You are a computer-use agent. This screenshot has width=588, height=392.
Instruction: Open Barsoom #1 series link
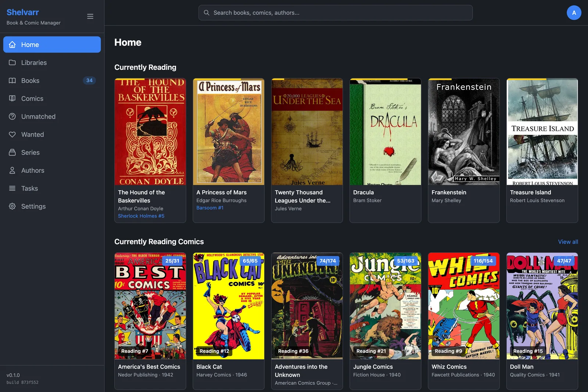(210, 208)
